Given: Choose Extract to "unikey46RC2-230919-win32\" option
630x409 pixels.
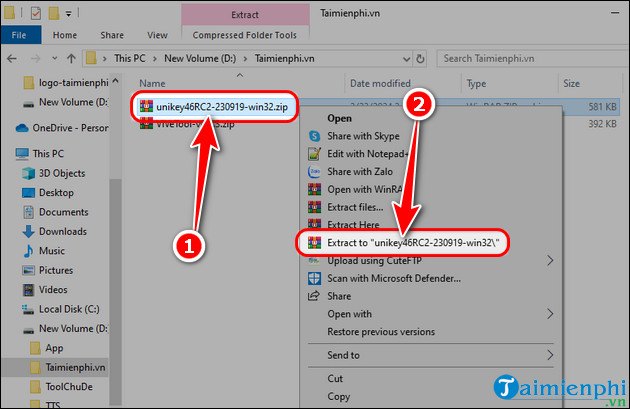Looking at the screenshot, I should [412, 243].
